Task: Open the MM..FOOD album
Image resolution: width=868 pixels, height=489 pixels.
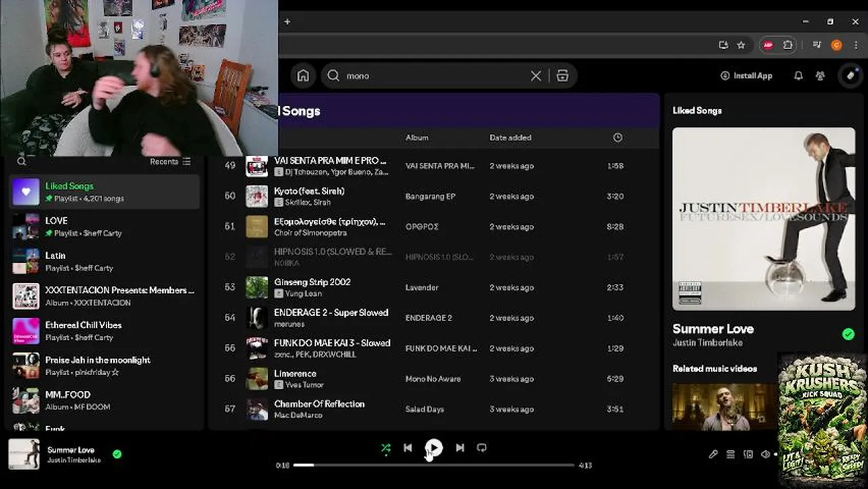Action: tap(105, 401)
